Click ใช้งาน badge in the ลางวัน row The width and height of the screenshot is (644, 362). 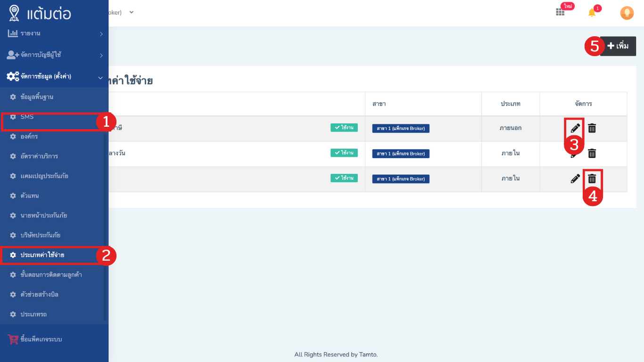click(344, 153)
